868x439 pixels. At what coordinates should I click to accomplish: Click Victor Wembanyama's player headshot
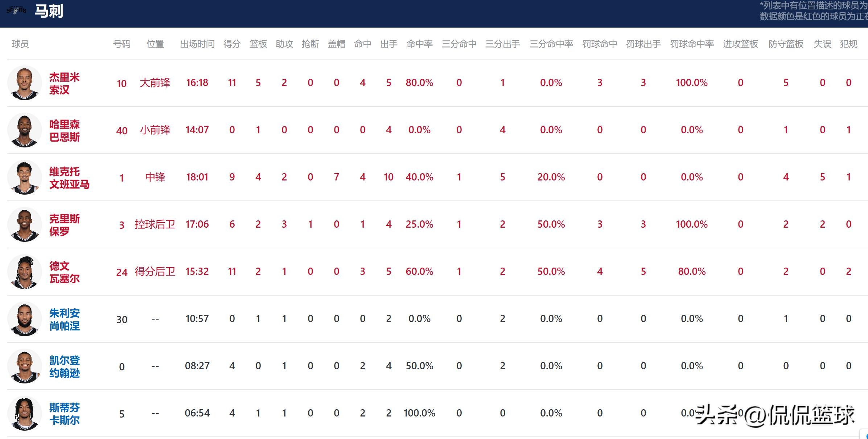[25, 177]
